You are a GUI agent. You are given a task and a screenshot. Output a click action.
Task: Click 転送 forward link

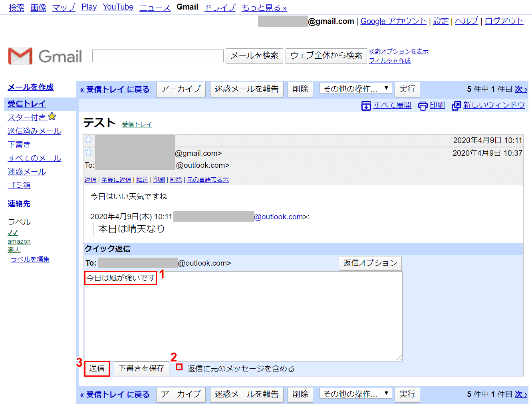pos(142,180)
